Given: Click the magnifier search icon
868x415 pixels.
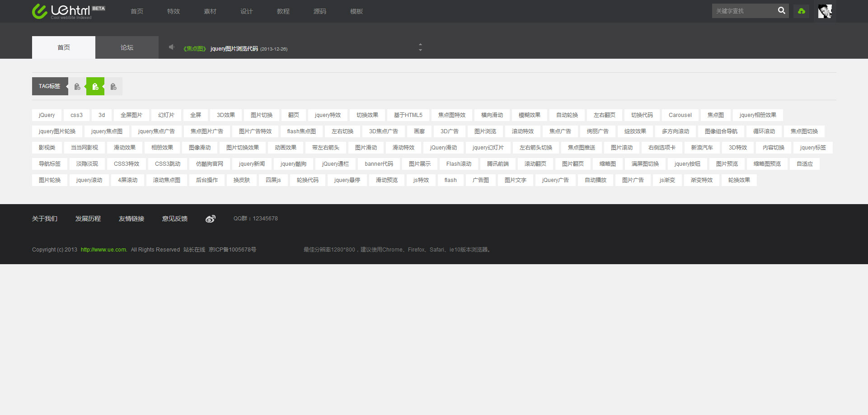Looking at the screenshot, I should coord(781,11).
